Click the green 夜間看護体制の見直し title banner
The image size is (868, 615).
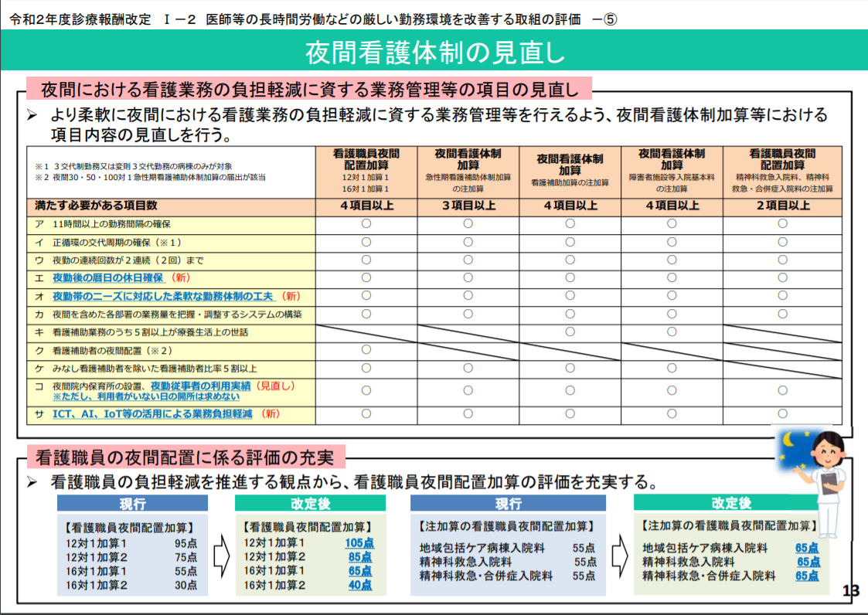(x=434, y=50)
